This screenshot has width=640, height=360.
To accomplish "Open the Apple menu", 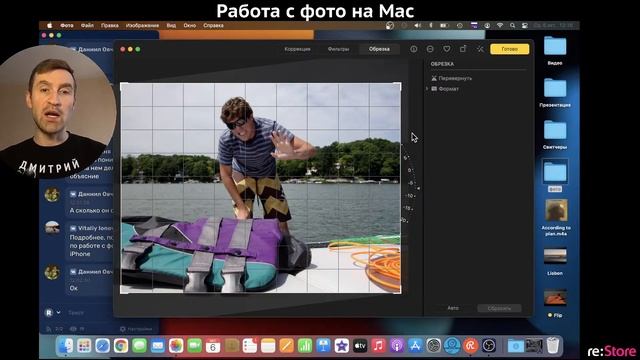I will pyautogui.click(x=50, y=25).
